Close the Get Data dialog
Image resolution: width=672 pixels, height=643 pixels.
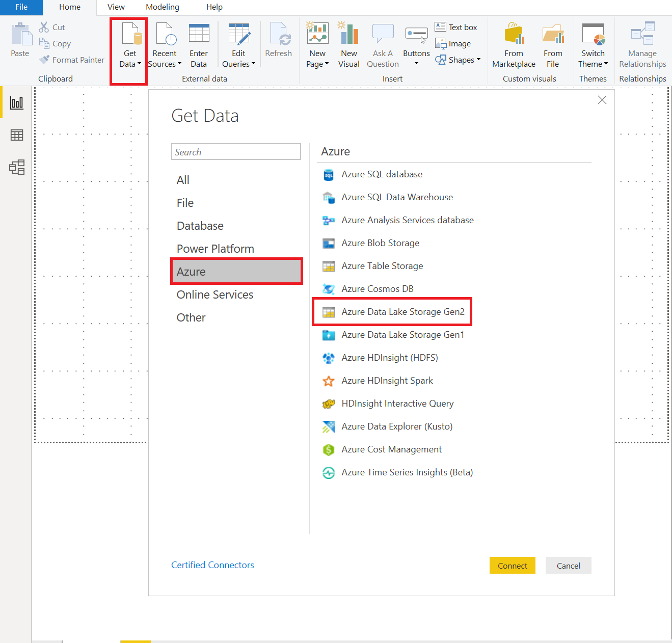[602, 100]
